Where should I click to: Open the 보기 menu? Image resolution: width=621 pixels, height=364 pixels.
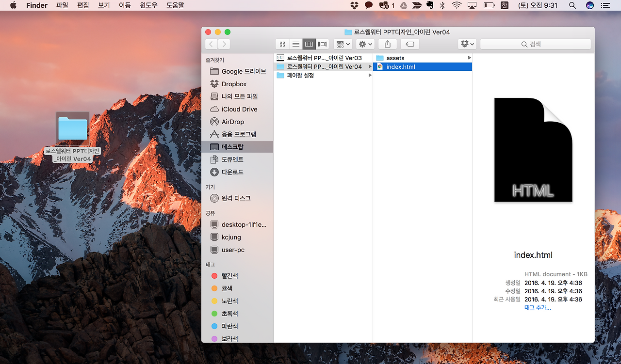coord(104,5)
